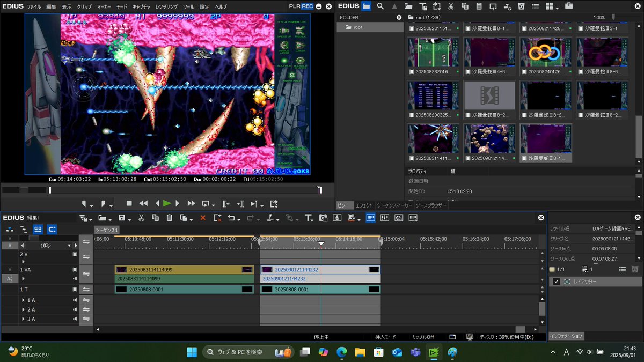
Task: Click the Add Title icon in bin toolbar
Action: pyautogui.click(x=422, y=6)
